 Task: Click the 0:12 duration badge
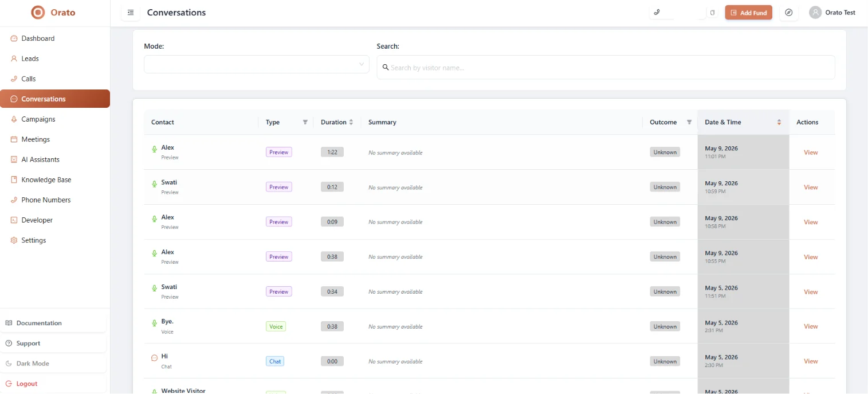pos(332,187)
